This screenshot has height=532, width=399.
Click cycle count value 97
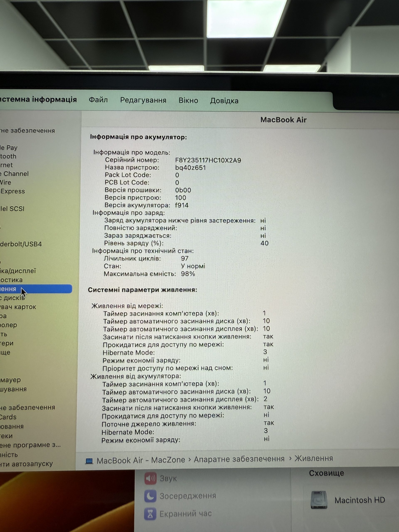tap(185, 259)
